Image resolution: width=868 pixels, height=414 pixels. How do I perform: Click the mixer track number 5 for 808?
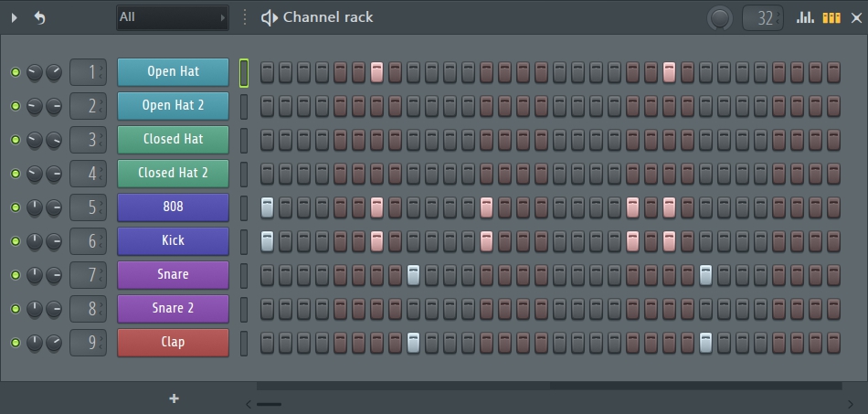(88, 207)
